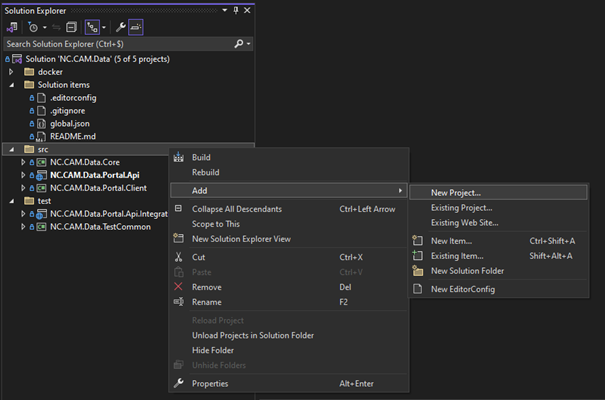
Task: Open the Pending Changes Filter clock icon
Action: (x=35, y=27)
